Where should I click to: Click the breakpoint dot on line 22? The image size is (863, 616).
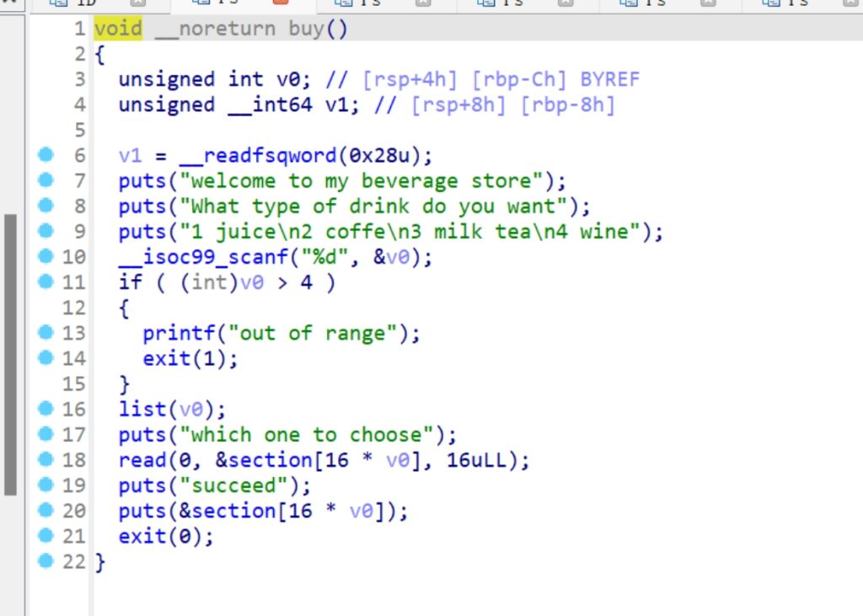pyautogui.click(x=46, y=560)
